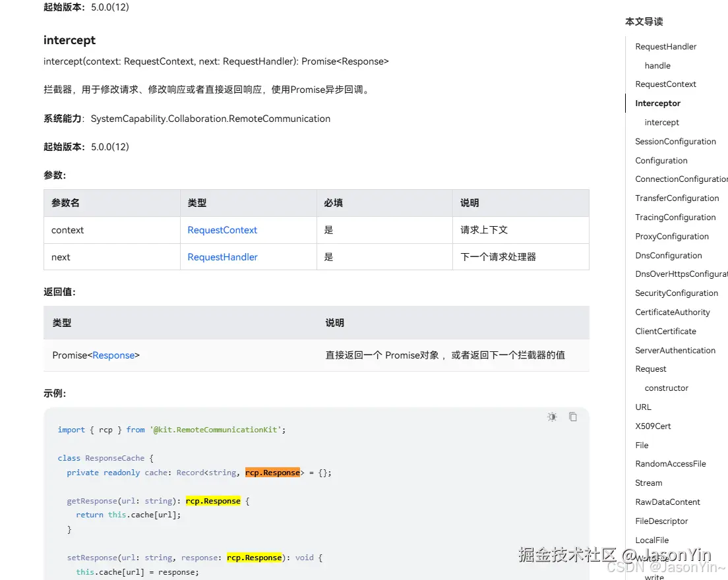Image resolution: width=728 pixels, height=580 pixels.
Task: Jump to the intercept subsection in sidebar
Action: pyautogui.click(x=661, y=122)
